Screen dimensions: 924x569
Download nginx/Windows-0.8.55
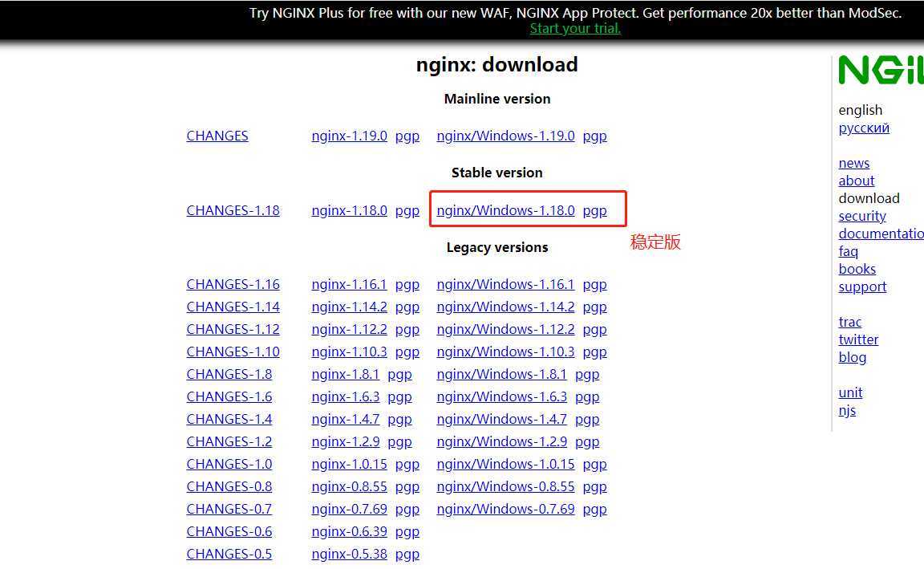point(505,486)
